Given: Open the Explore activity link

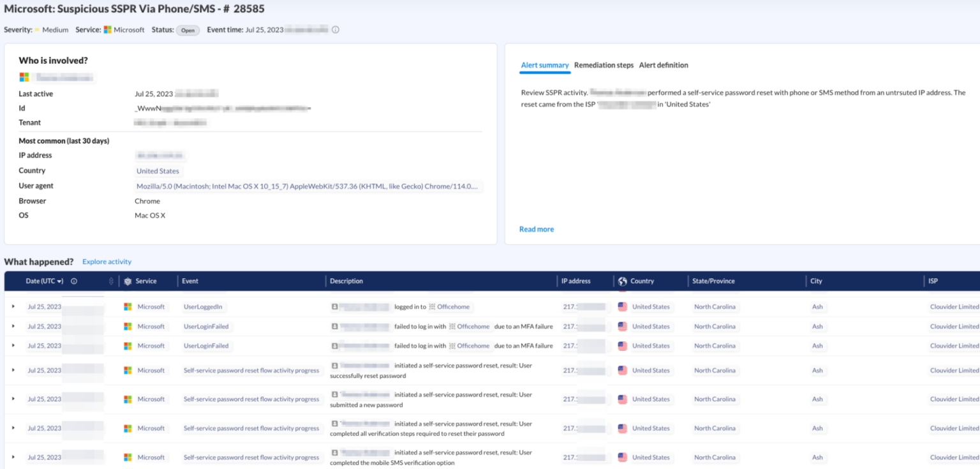Looking at the screenshot, I should 107,262.
